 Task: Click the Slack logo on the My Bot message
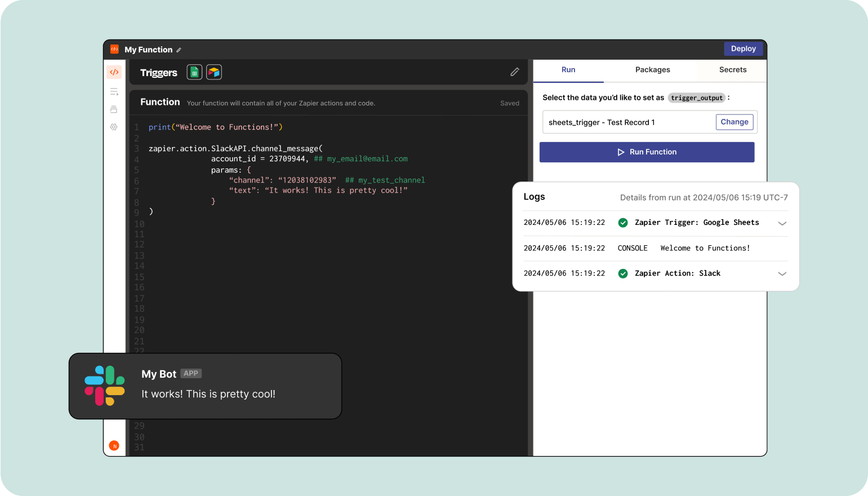click(x=104, y=386)
